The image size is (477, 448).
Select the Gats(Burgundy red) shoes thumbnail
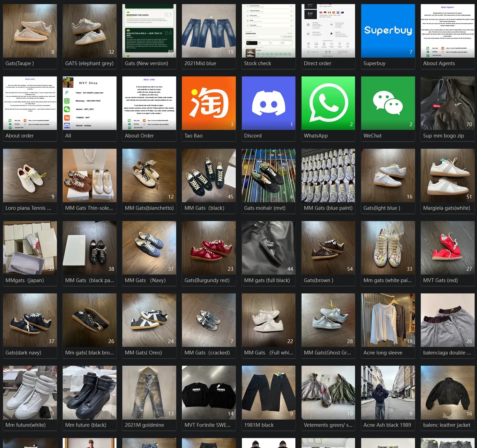pos(209,248)
